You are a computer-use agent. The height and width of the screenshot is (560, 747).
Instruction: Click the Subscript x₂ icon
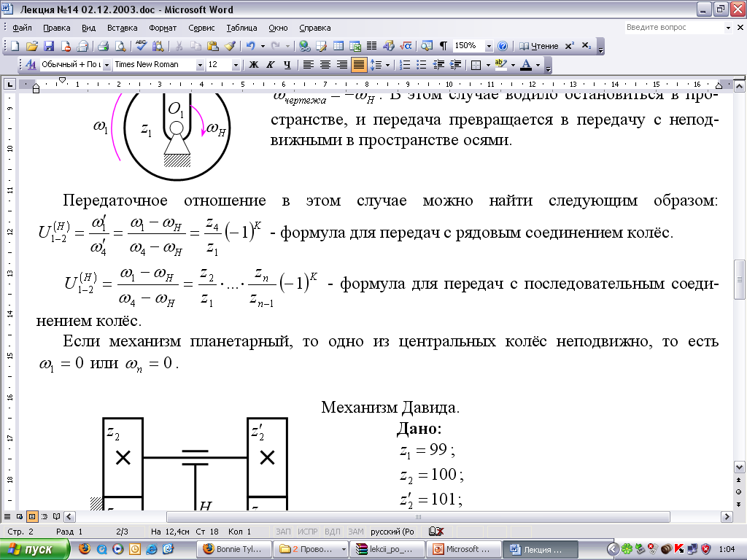click(587, 46)
